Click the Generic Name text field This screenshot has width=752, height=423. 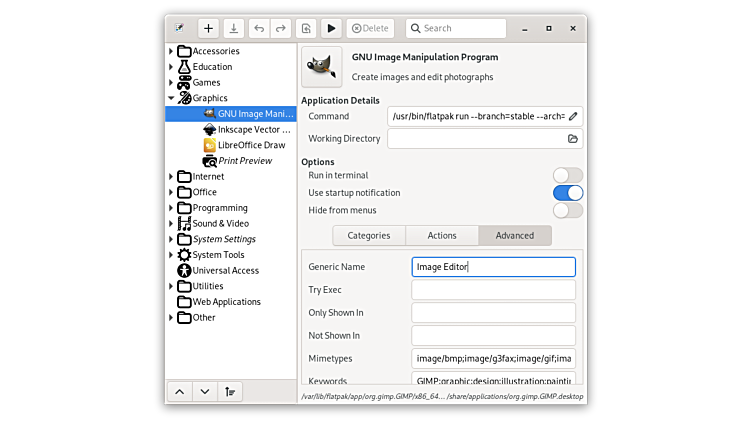tap(493, 267)
